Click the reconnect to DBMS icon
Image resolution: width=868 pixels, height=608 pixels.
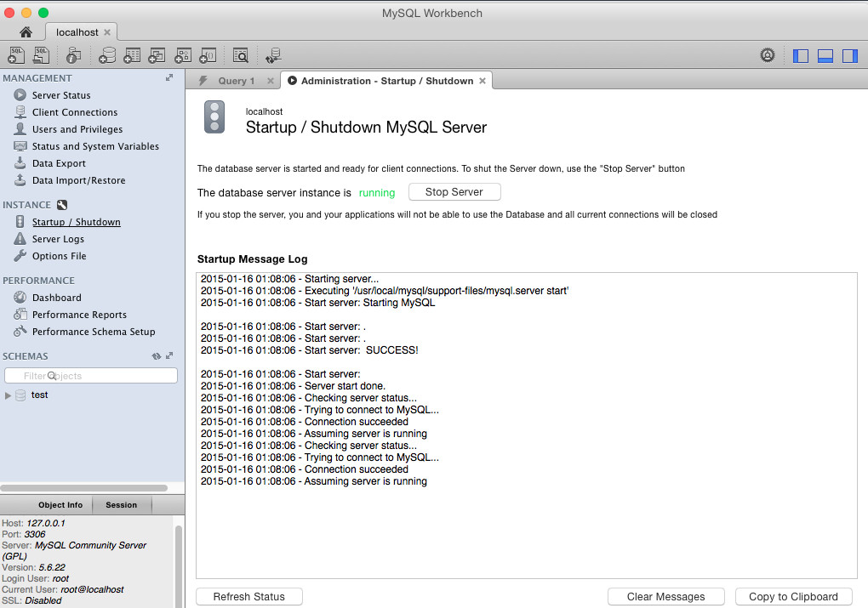click(x=273, y=56)
